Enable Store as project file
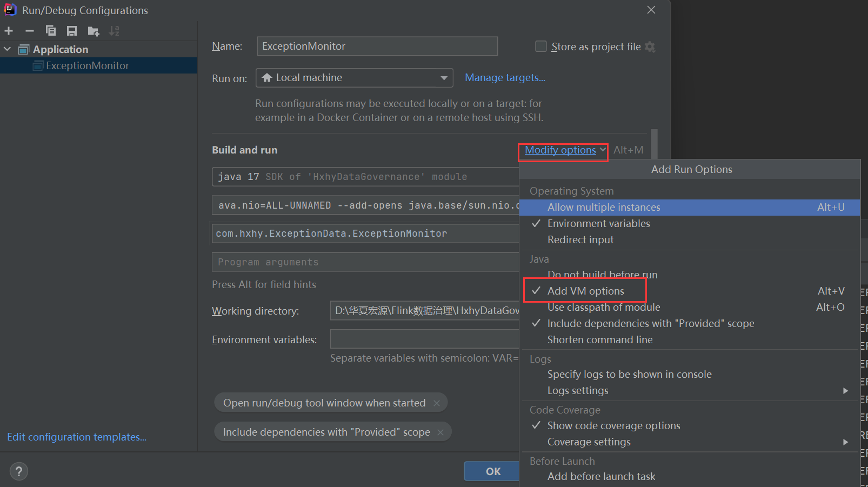 point(540,46)
